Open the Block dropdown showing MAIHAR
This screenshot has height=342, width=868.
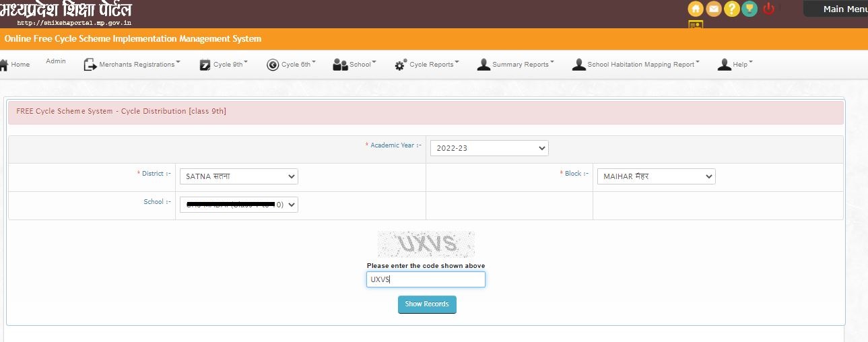pyautogui.click(x=656, y=176)
